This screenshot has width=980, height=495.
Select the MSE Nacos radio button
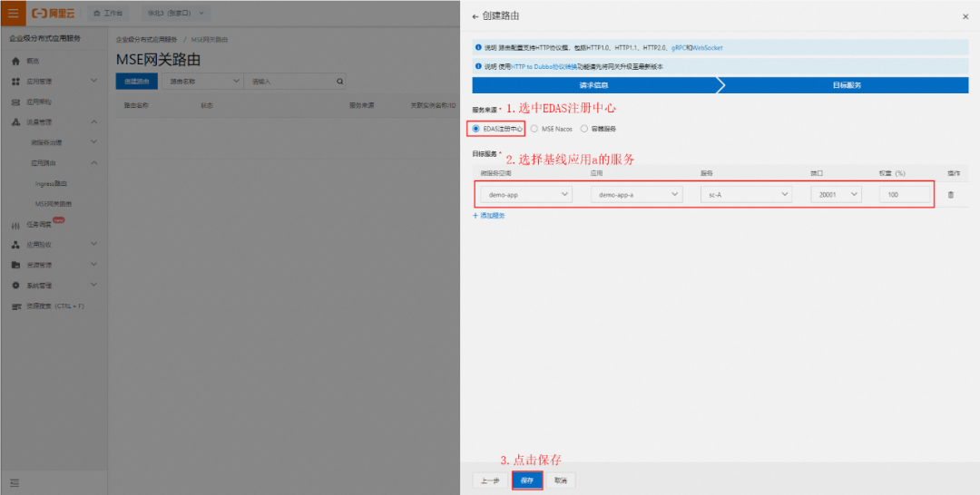pos(534,129)
